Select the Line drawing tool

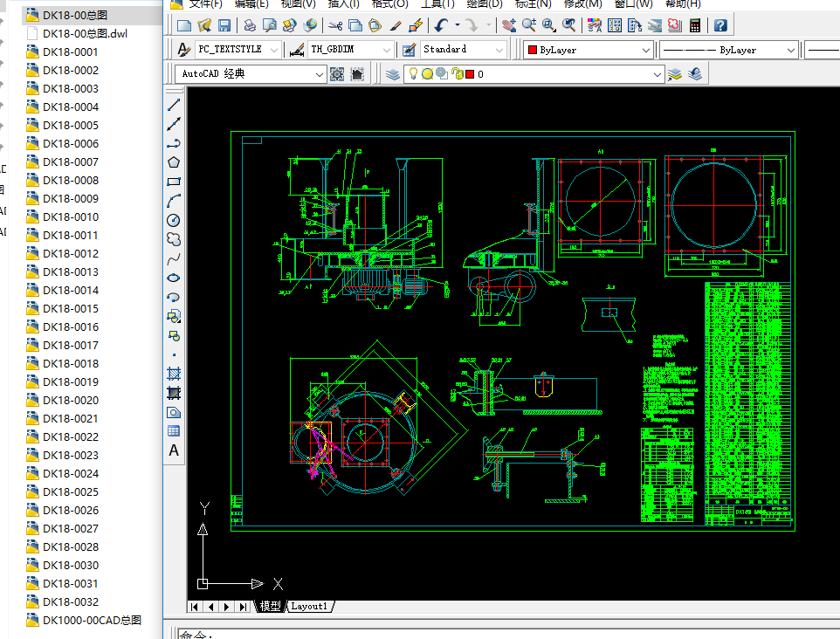point(174,105)
